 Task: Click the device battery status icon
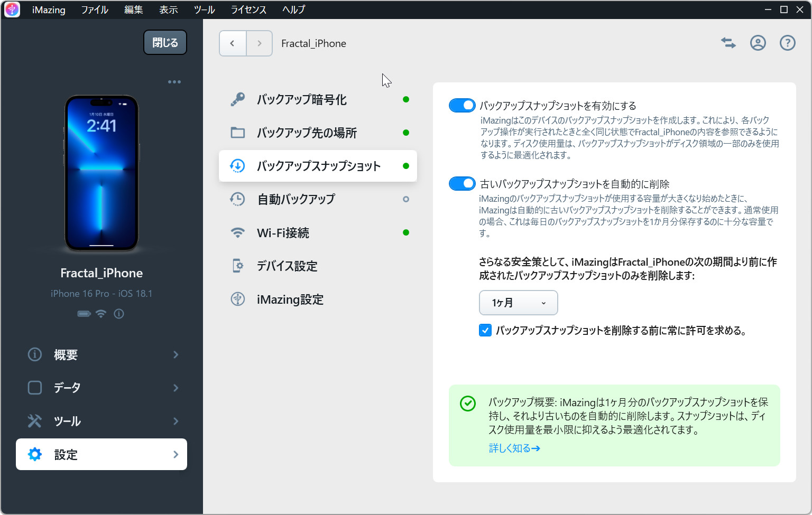point(84,314)
